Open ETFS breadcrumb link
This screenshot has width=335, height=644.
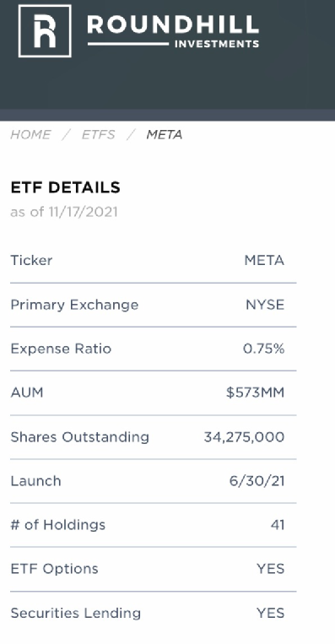pos(98,135)
